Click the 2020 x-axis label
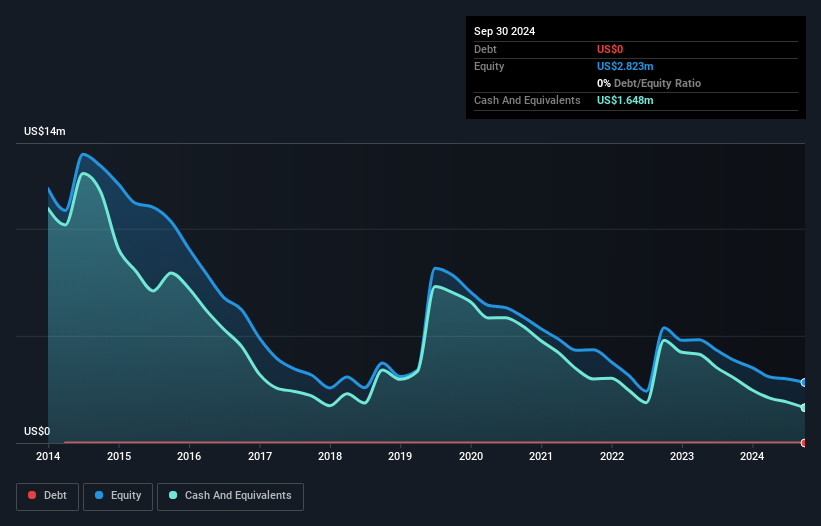Viewport: 821px width, 526px height. pos(471,456)
